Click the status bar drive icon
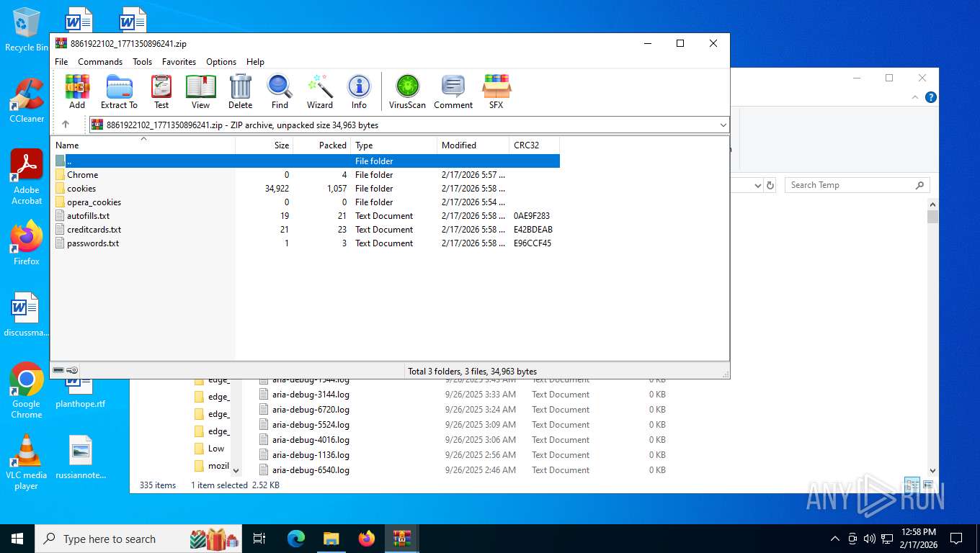Screen dimensions: 980x553 point(58,370)
